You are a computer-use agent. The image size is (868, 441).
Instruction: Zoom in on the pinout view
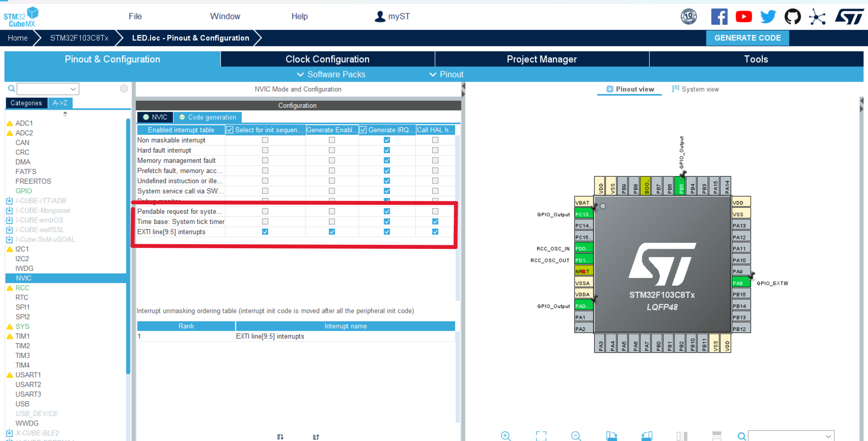505,436
